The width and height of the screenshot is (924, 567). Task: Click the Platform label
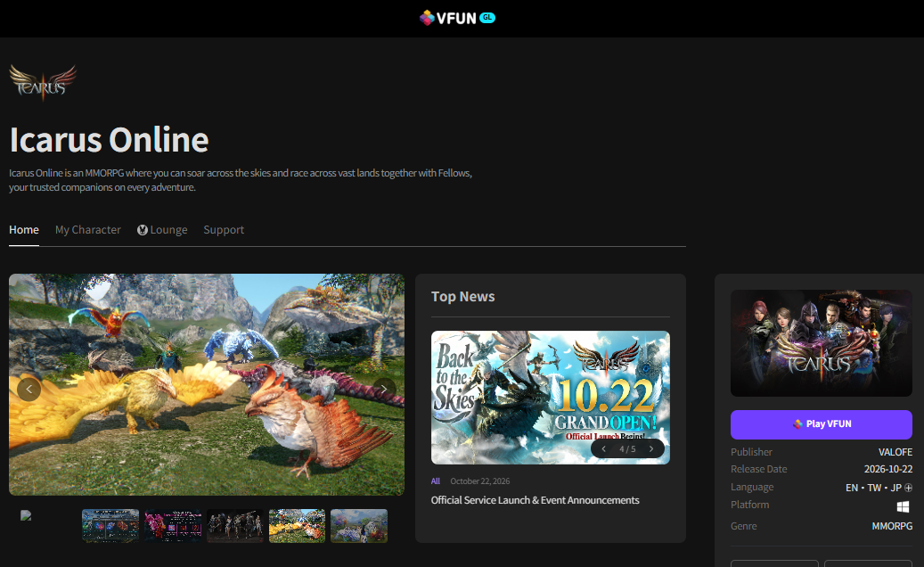(x=749, y=505)
